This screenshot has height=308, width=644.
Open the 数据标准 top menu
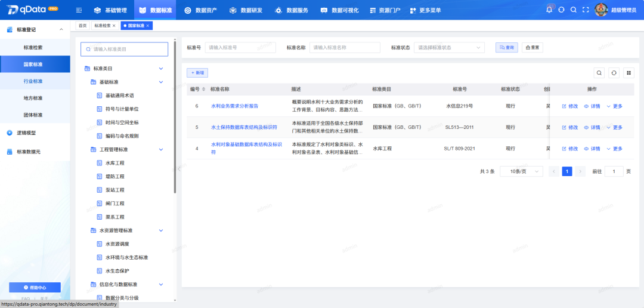(155, 10)
